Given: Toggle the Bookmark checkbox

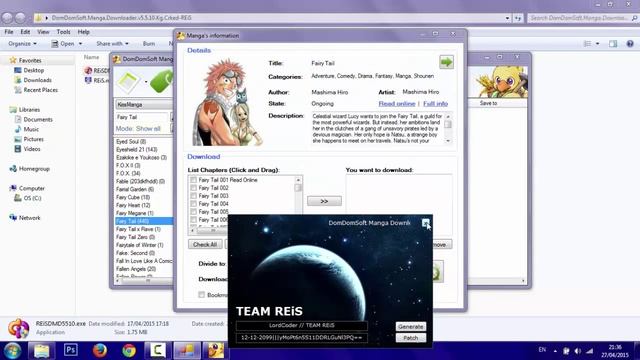Looking at the screenshot, I should 201,295.
